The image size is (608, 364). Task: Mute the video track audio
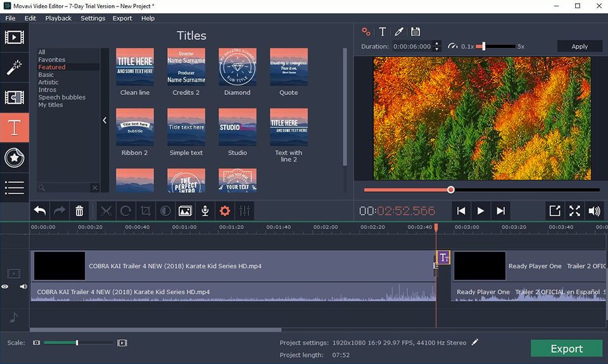coord(23,287)
